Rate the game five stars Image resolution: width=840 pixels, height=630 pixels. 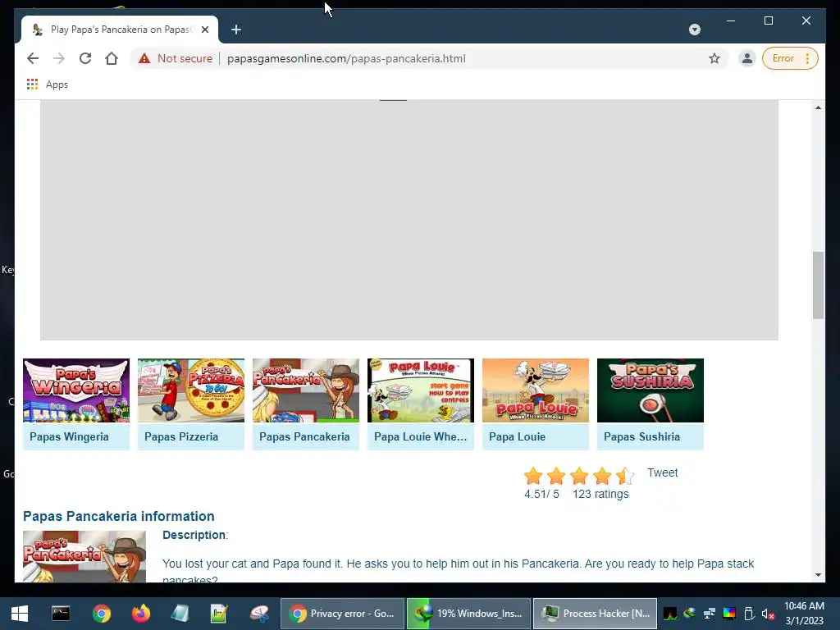pyautogui.click(x=625, y=475)
